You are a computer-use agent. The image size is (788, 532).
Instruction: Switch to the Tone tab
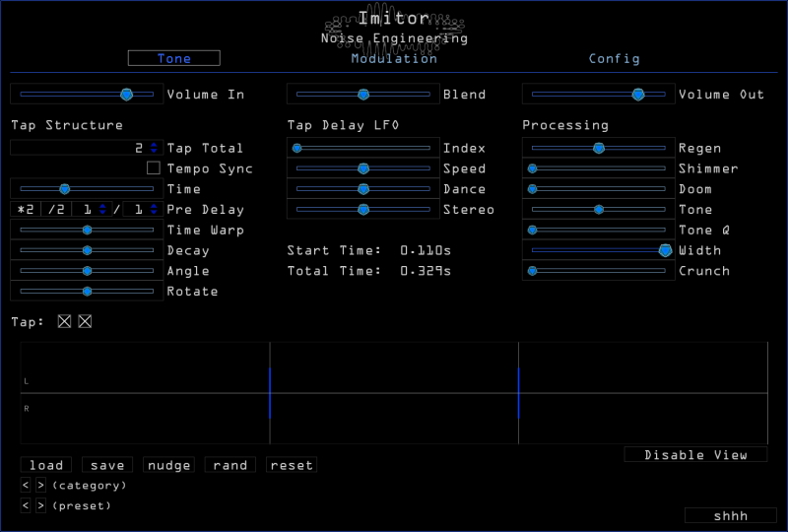pos(174,58)
